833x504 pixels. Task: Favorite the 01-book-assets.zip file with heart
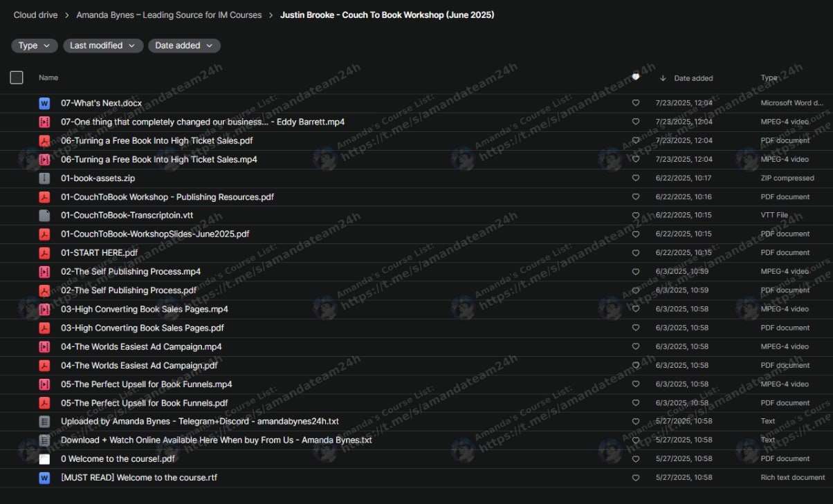click(636, 178)
